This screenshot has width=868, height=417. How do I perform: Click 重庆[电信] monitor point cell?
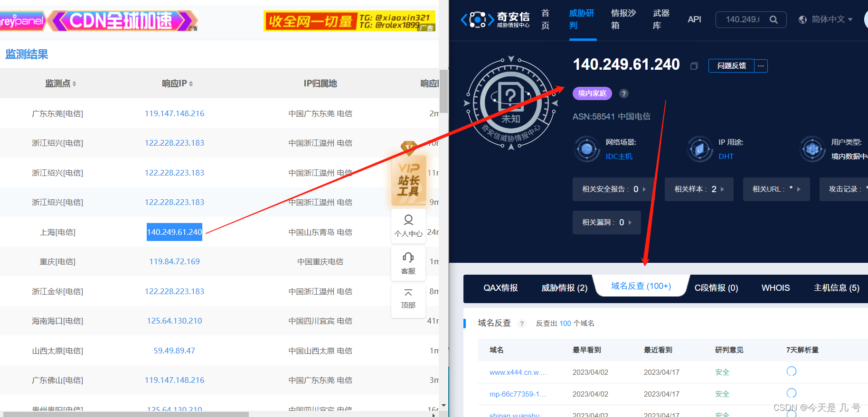click(x=57, y=262)
